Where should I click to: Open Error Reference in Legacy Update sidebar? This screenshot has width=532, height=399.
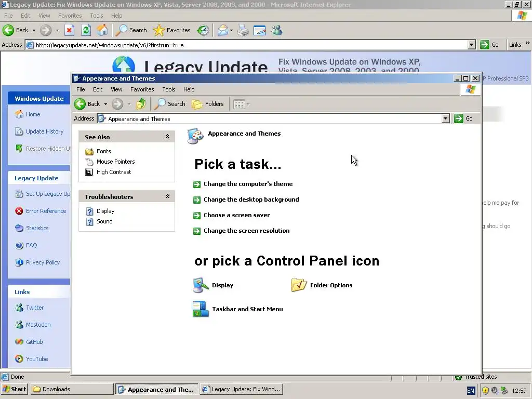tap(41, 211)
